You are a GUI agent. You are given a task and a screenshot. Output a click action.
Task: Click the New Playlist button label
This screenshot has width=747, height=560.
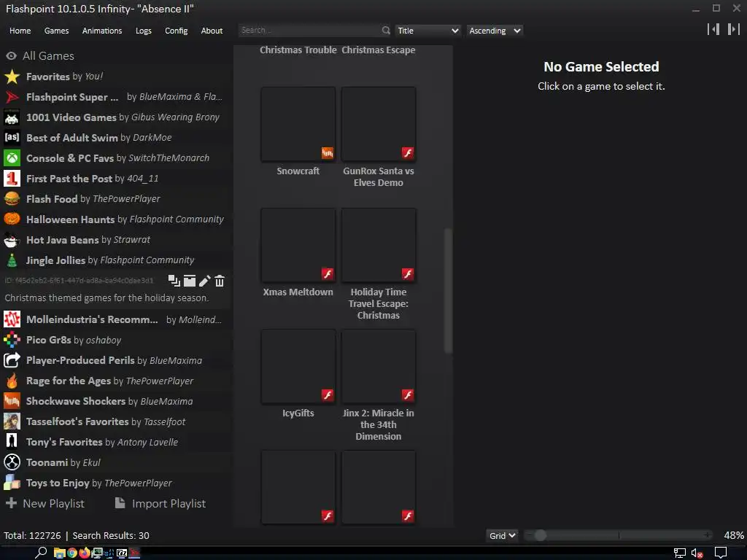(x=54, y=503)
